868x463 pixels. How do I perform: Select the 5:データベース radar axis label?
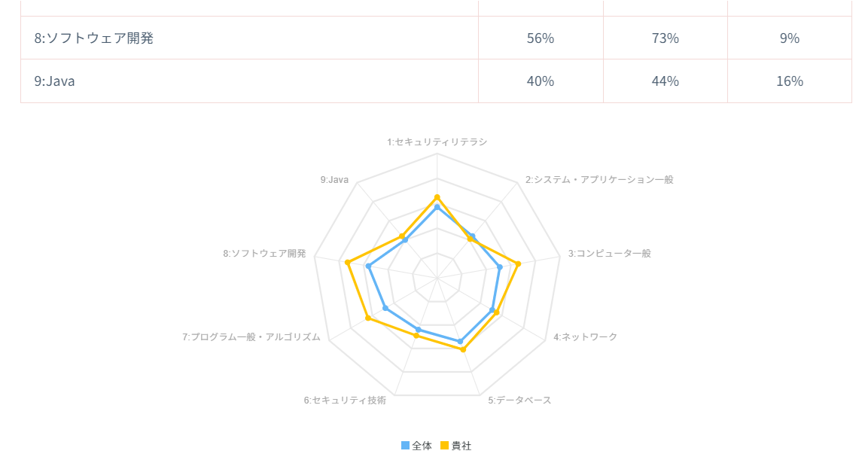(x=519, y=400)
